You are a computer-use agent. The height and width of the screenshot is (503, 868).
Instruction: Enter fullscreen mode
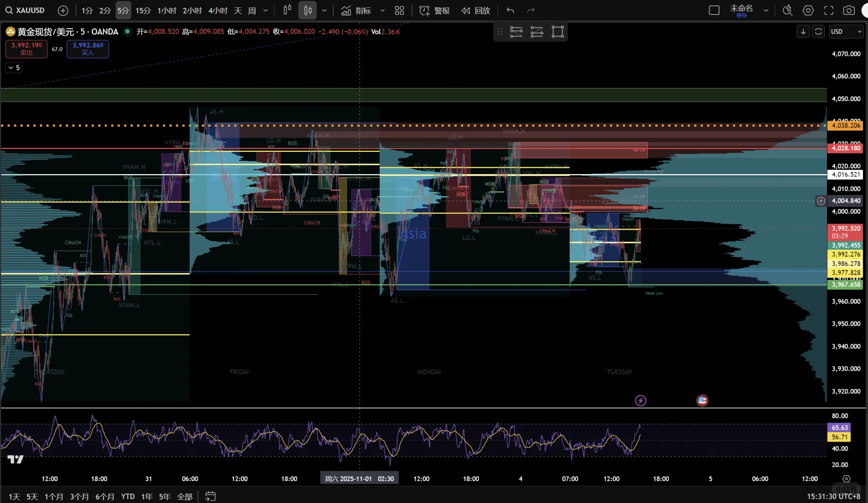828,10
